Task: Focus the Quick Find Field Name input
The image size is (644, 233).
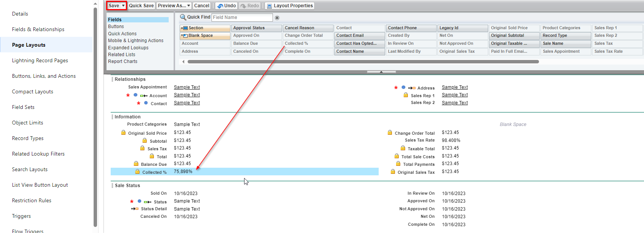Action: point(242,17)
